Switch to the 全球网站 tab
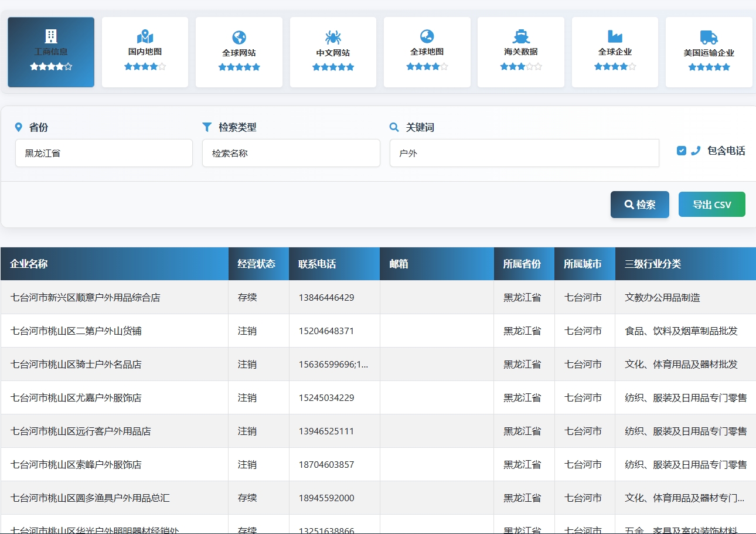This screenshot has width=756, height=534. coord(239,52)
